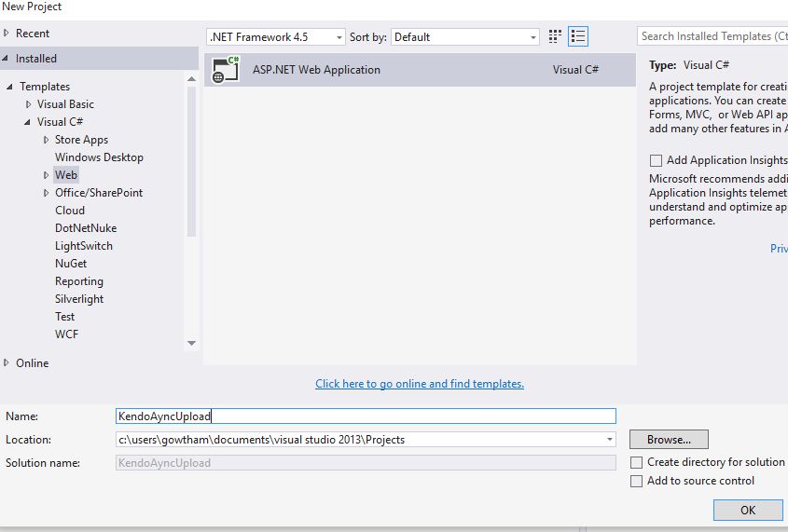
Task: Expand the Visual Basic node
Action: [x=28, y=104]
